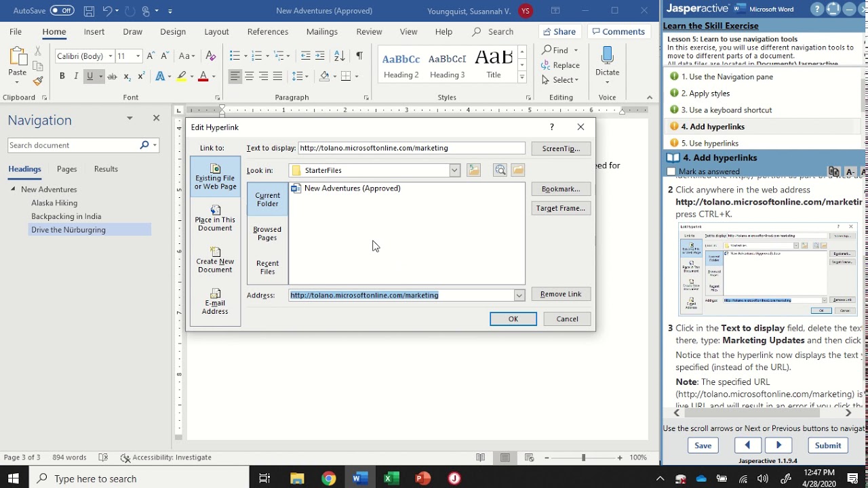Select E-mail Address link option

[215, 302]
